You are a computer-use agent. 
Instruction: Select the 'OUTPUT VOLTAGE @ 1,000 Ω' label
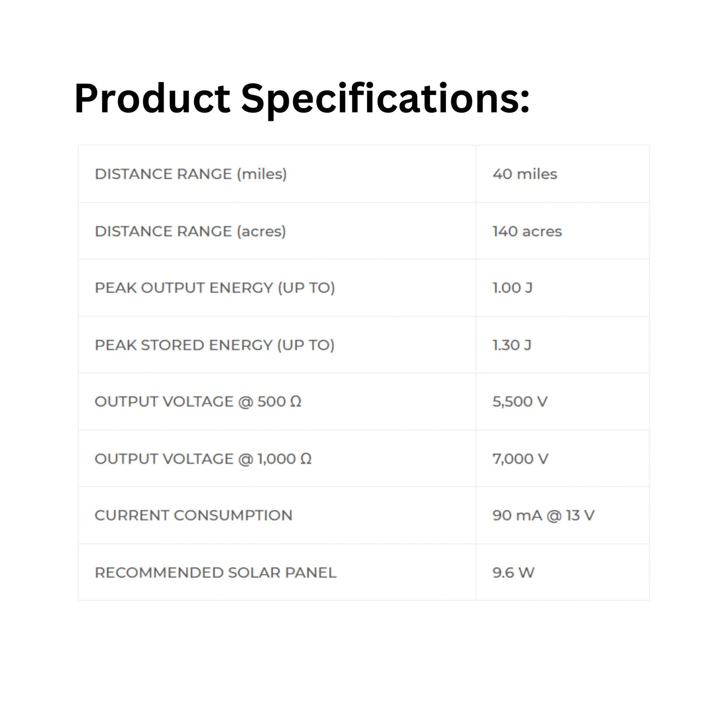tap(203, 459)
